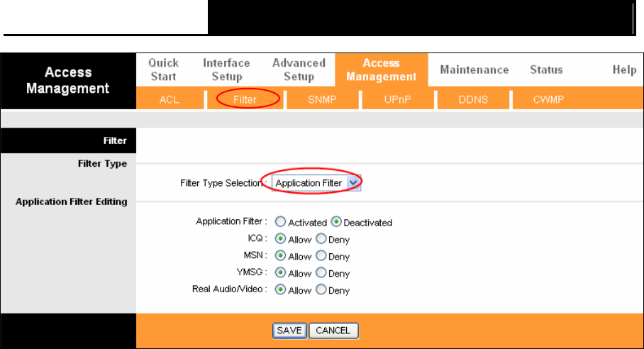Click the CANCEL button

[333, 331]
